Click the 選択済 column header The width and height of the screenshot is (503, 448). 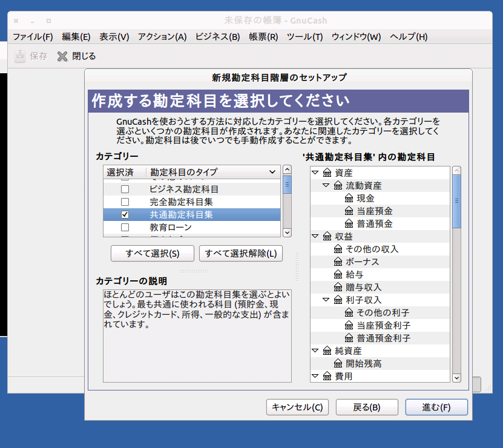125,172
